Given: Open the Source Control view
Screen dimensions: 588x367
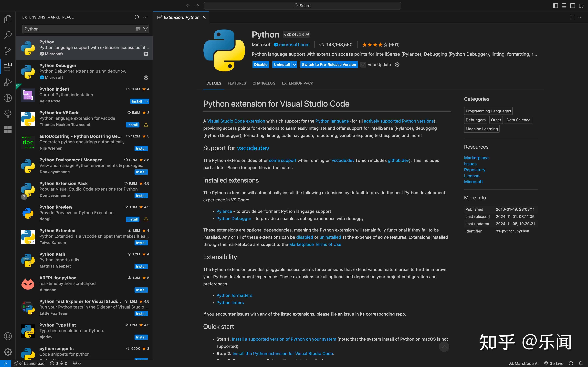Looking at the screenshot, I should pyautogui.click(x=8, y=51).
